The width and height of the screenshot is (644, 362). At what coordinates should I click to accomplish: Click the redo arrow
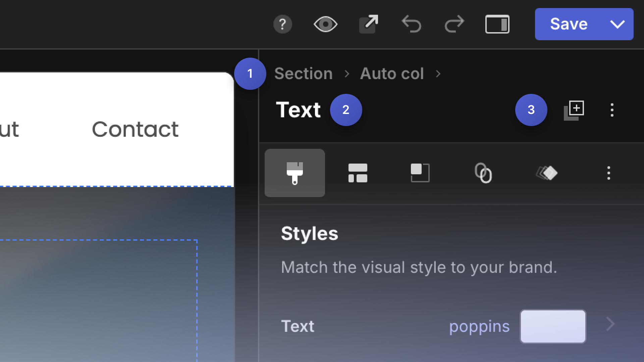pos(454,24)
